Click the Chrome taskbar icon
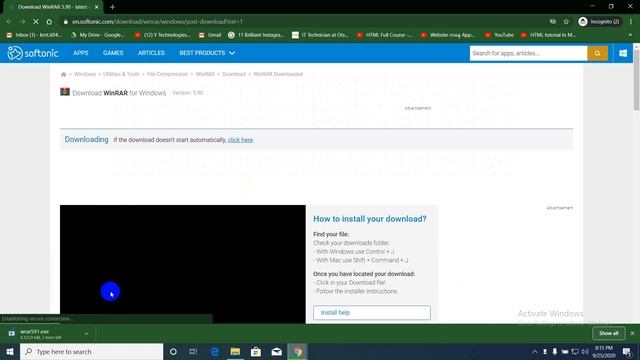 (x=298, y=351)
